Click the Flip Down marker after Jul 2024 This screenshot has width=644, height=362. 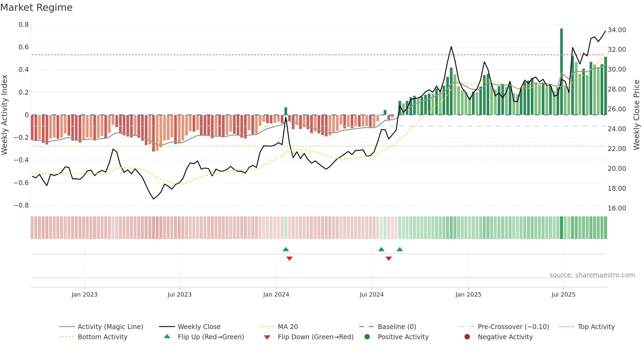click(389, 258)
